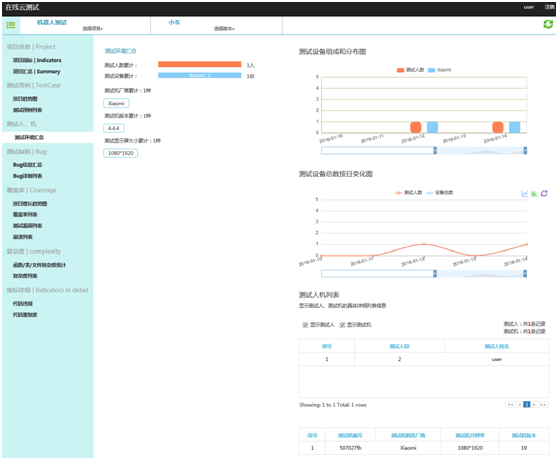Screen dimensions: 558x460
Task: Click the green refresh icon at top right
Action: pyautogui.click(x=548, y=24)
